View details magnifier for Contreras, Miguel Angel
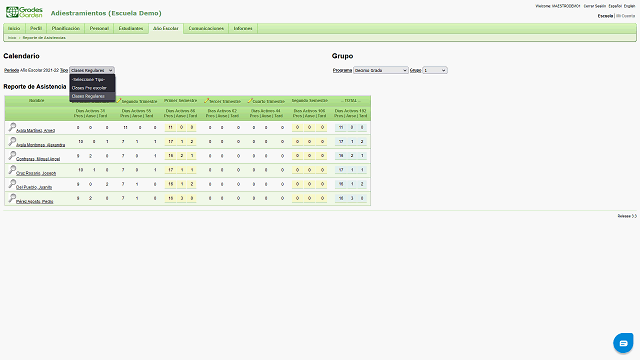The height and width of the screenshot is (360, 640). click(x=12, y=156)
